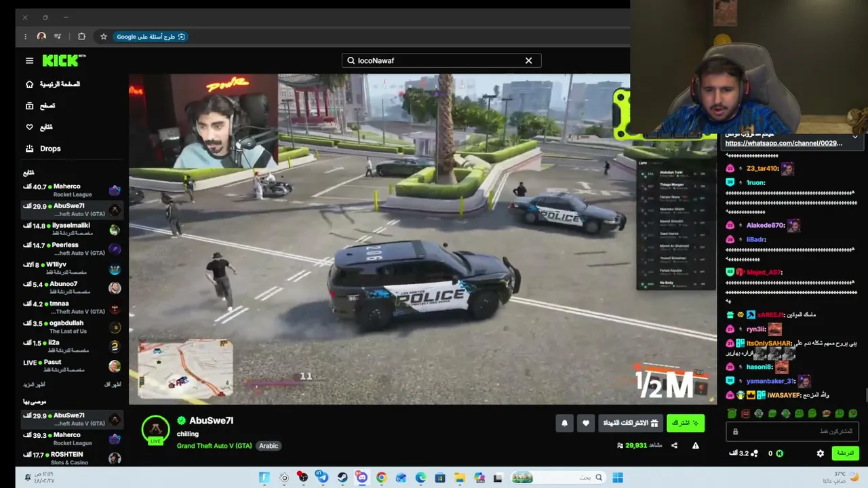Open chat settings gear icon
This screenshot has width=868, height=488.
coord(821,453)
